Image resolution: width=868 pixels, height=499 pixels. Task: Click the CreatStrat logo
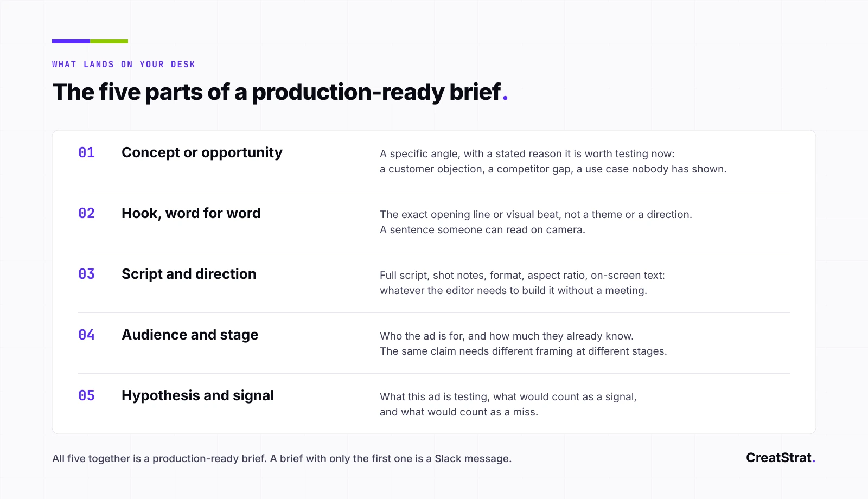(x=781, y=458)
